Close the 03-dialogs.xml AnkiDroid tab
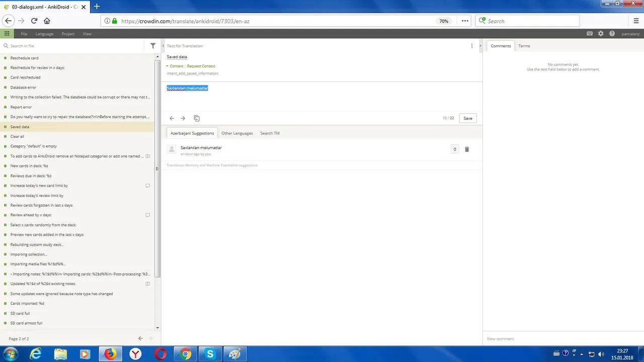This screenshot has width=644, height=362. [x=84, y=7]
